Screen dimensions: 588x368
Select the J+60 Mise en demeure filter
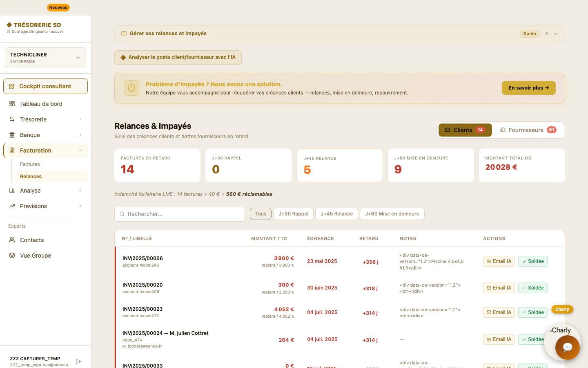pyautogui.click(x=392, y=214)
